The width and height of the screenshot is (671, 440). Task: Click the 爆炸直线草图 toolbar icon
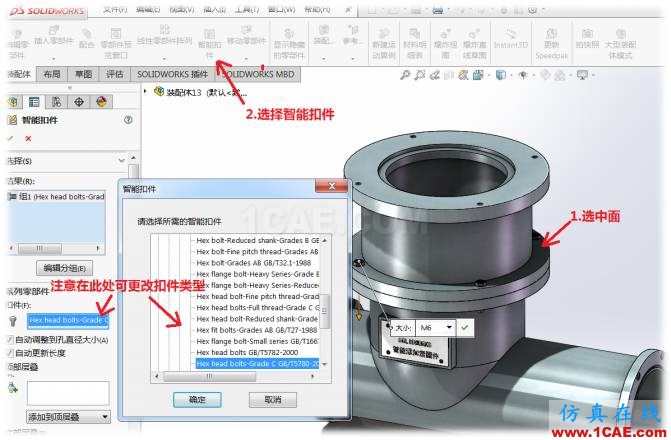tap(475, 43)
